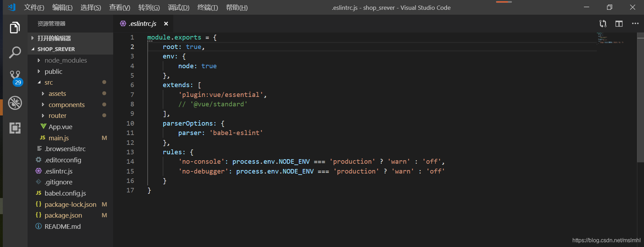644x247 pixels.
Task: Open package-lock.json in the explorer
Action: (71, 204)
